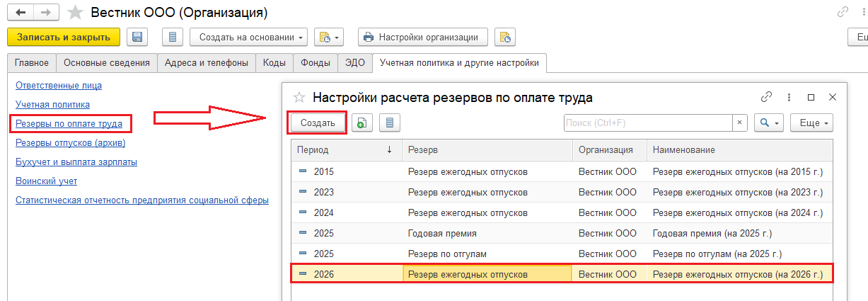The image size is (868, 301).
Task: Close the Настройки расчета резервов window
Action: click(833, 97)
